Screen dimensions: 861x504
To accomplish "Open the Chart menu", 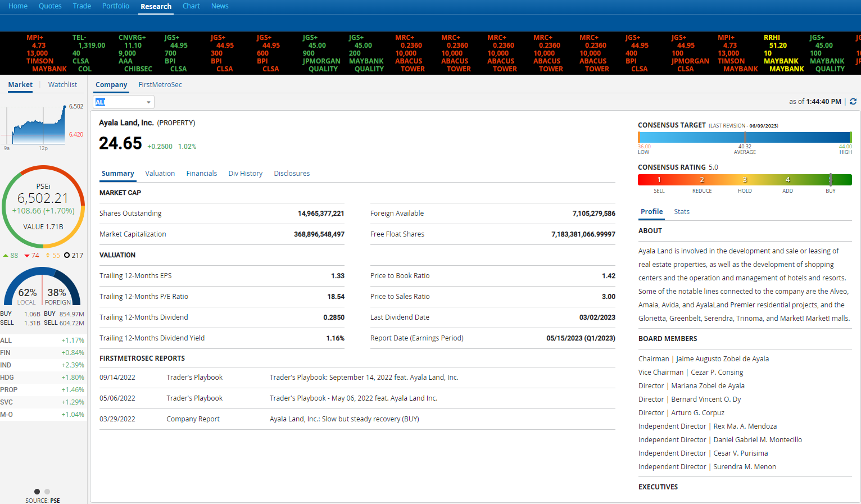I will pyautogui.click(x=191, y=6).
